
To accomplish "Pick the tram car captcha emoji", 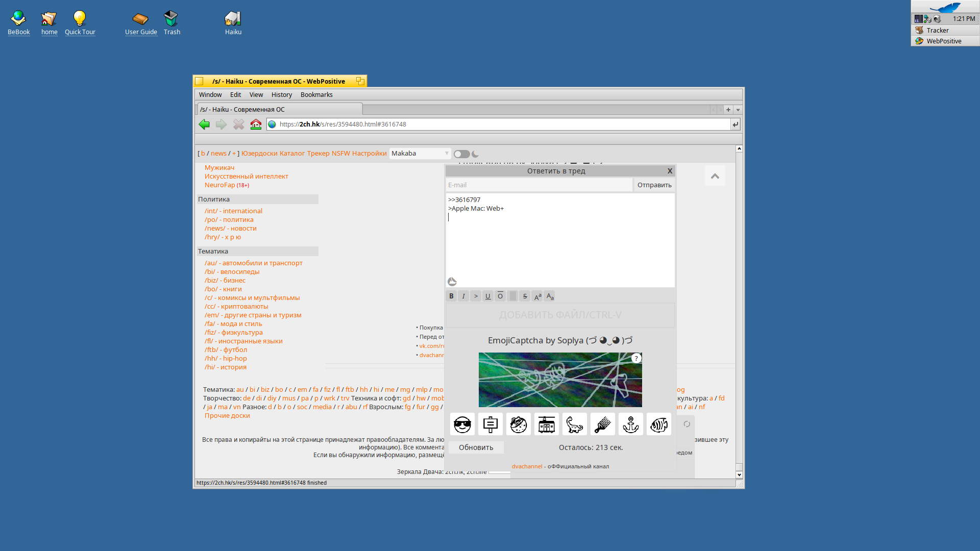I will point(546,424).
